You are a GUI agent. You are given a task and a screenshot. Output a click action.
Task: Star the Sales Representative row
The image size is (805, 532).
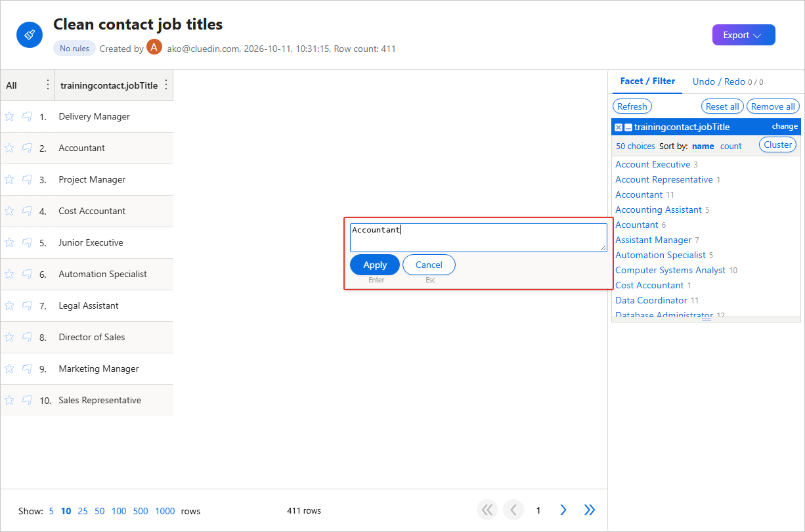[9, 400]
